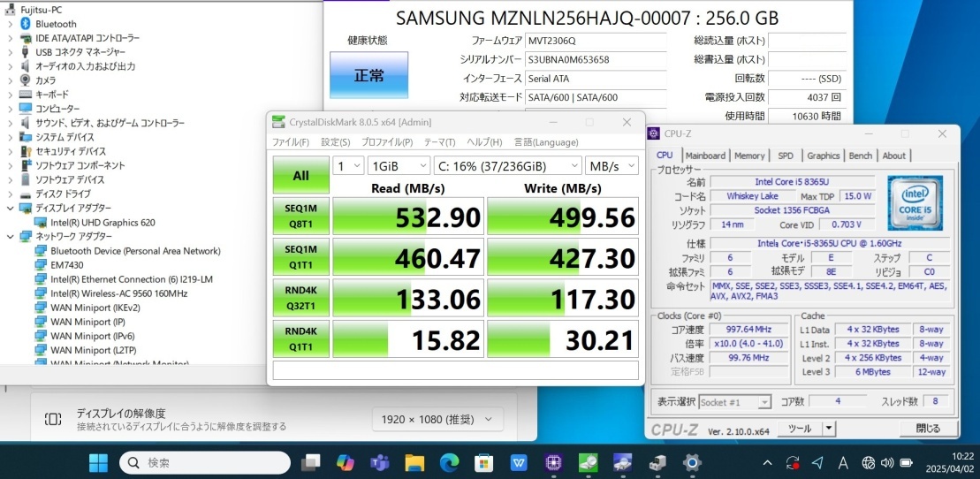Click the セキュリティ デバイス icon
The image size is (980, 479).
point(26,151)
